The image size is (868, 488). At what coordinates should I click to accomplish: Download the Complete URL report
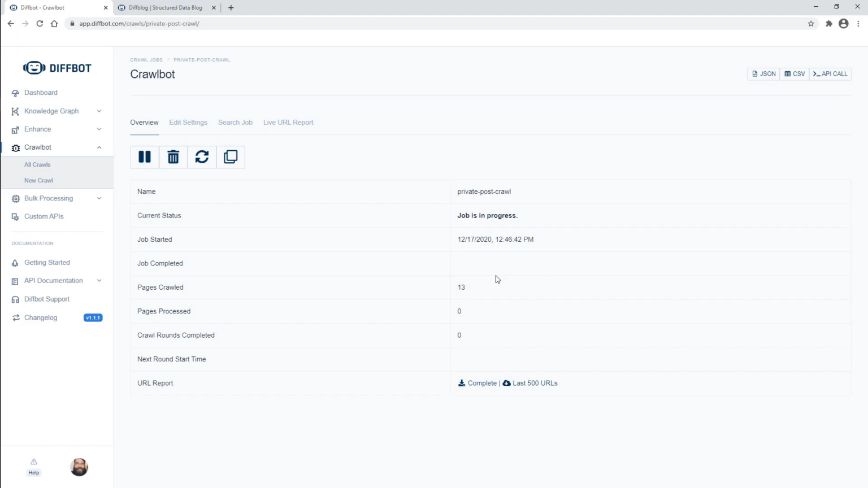(478, 383)
